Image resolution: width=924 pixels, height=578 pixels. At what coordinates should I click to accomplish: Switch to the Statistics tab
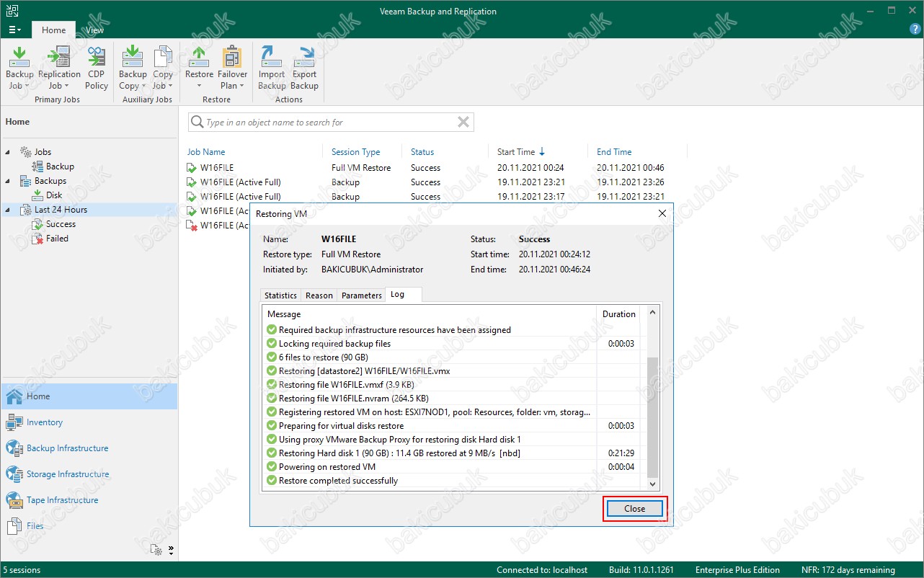(280, 295)
